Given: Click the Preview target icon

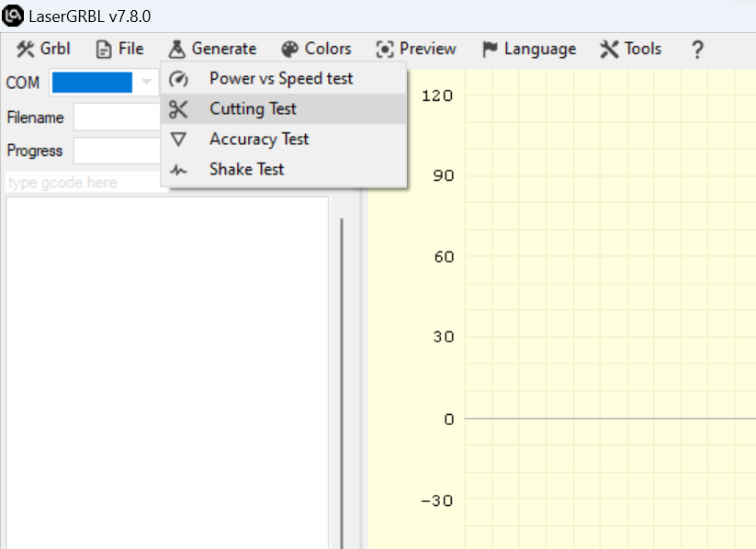Looking at the screenshot, I should 385,49.
